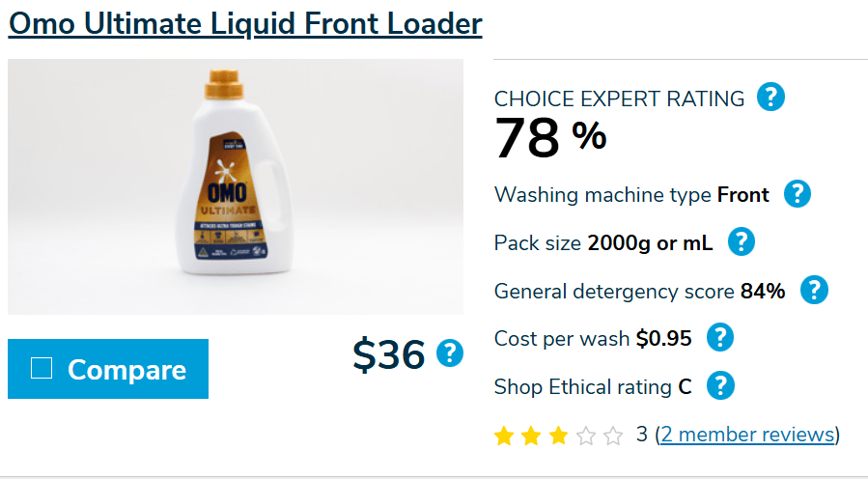Tick the Compare checkbox
This screenshot has height=479, width=868.
(x=42, y=368)
